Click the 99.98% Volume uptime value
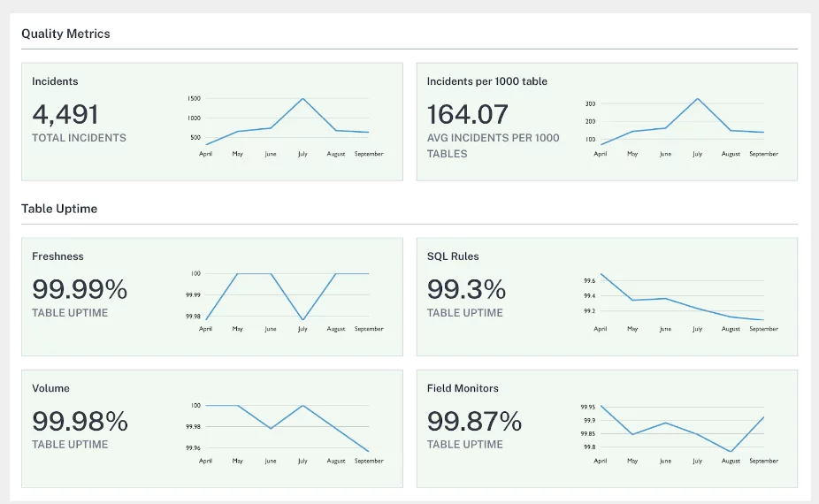The image size is (819, 504). [x=80, y=421]
